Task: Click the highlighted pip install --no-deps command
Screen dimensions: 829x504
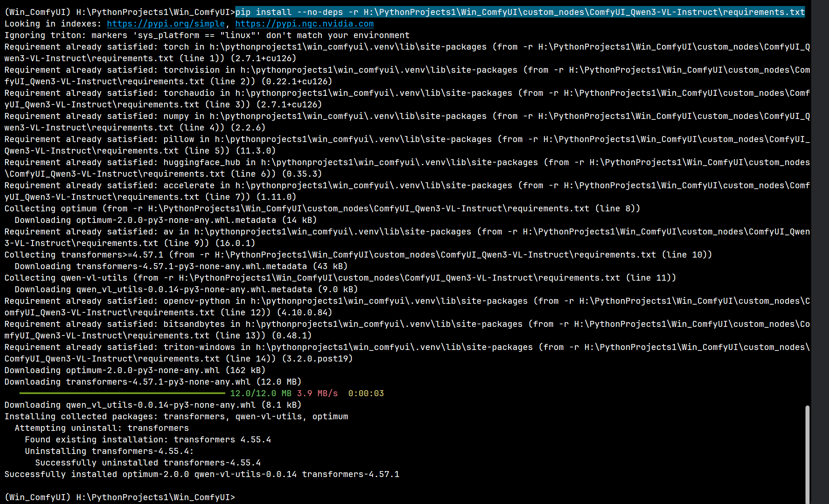Action: click(x=520, y=12)
